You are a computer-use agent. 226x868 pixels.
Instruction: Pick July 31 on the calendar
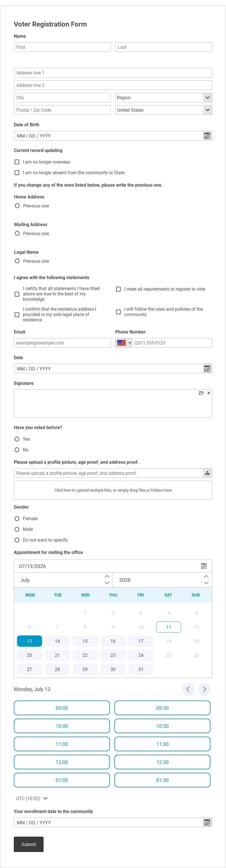click(141, 669)
